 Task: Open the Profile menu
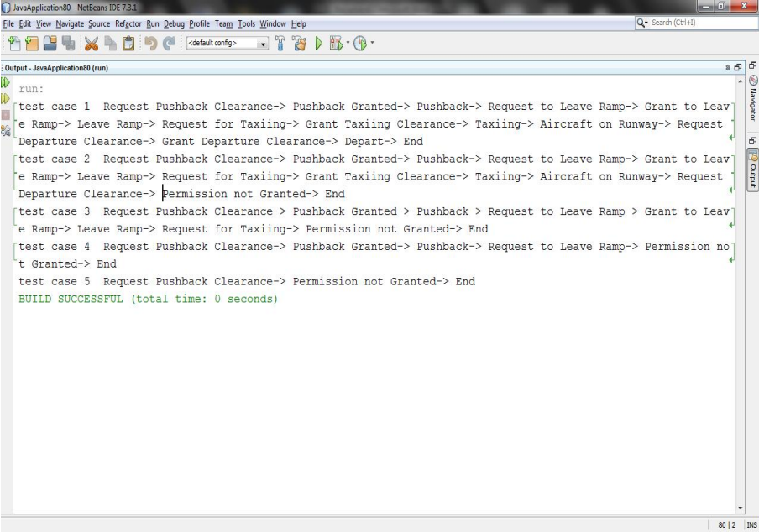coord(200,23)
